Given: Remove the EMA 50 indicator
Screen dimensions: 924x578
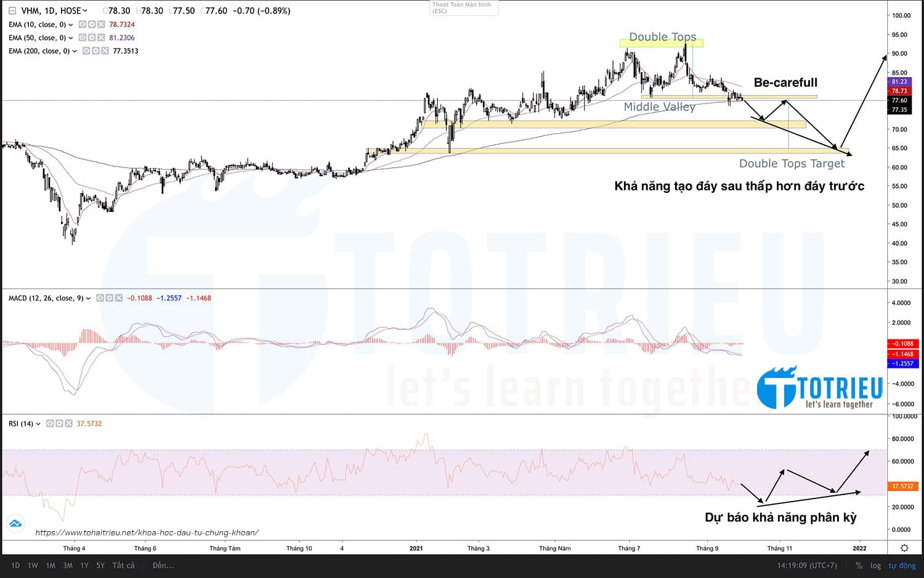Looking at the screenshot, I should (101, 38).
